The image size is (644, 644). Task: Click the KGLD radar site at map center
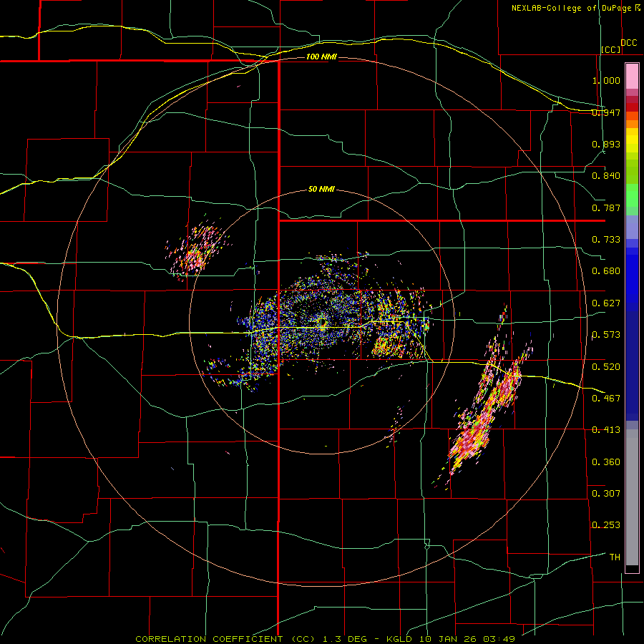(323, 323)
